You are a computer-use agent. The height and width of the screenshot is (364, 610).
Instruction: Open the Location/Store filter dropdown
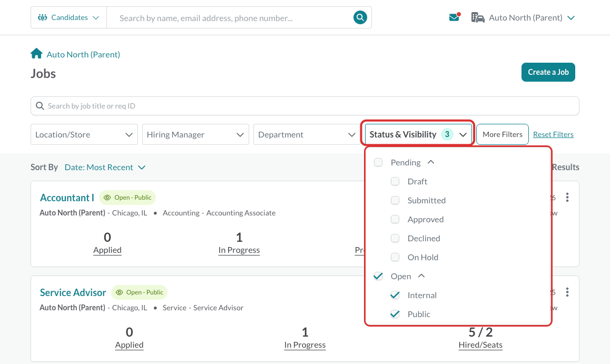pyautogui.click(x=84, y=134)
